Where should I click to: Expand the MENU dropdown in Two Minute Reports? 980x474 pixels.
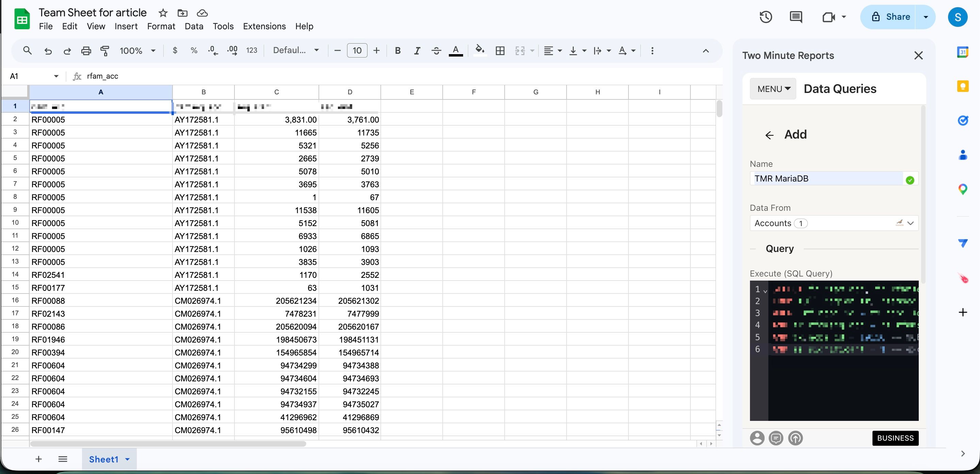click(x=773, y=88)
